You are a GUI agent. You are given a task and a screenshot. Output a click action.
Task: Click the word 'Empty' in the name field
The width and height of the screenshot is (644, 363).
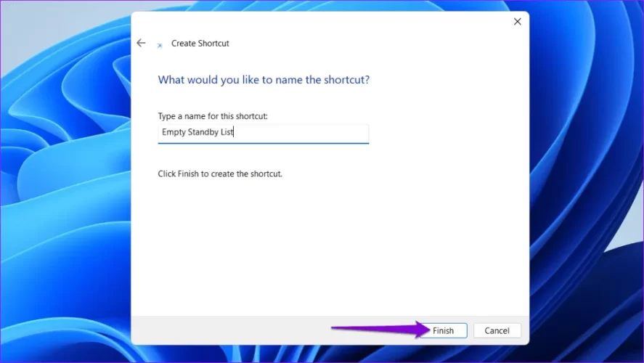coord(172,133)
